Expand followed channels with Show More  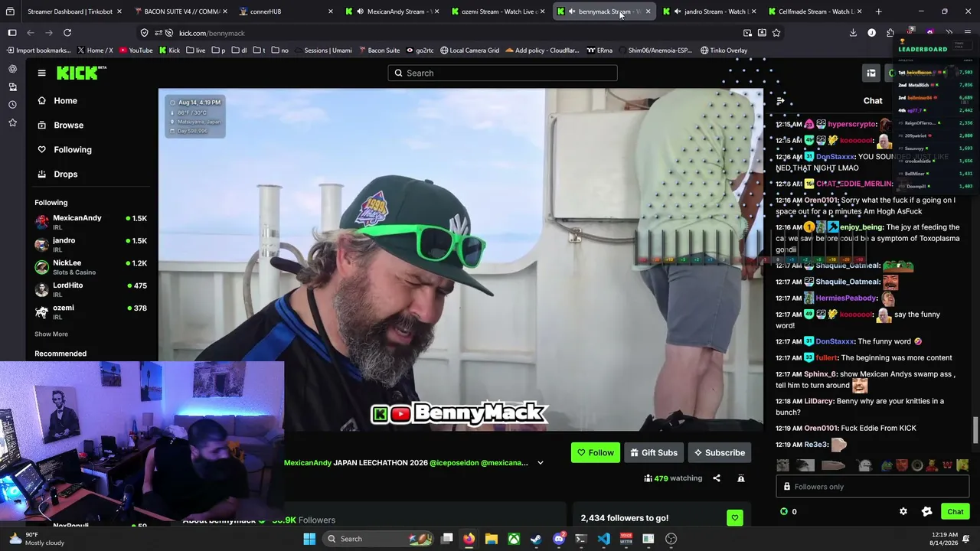click(51, 334)
